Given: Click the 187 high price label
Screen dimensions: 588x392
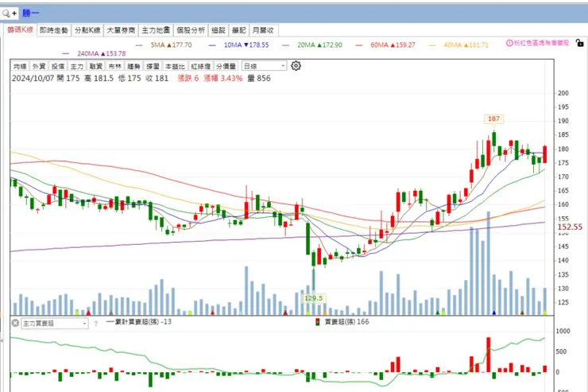Looking at the screenshot, I should tap(493, 119).
